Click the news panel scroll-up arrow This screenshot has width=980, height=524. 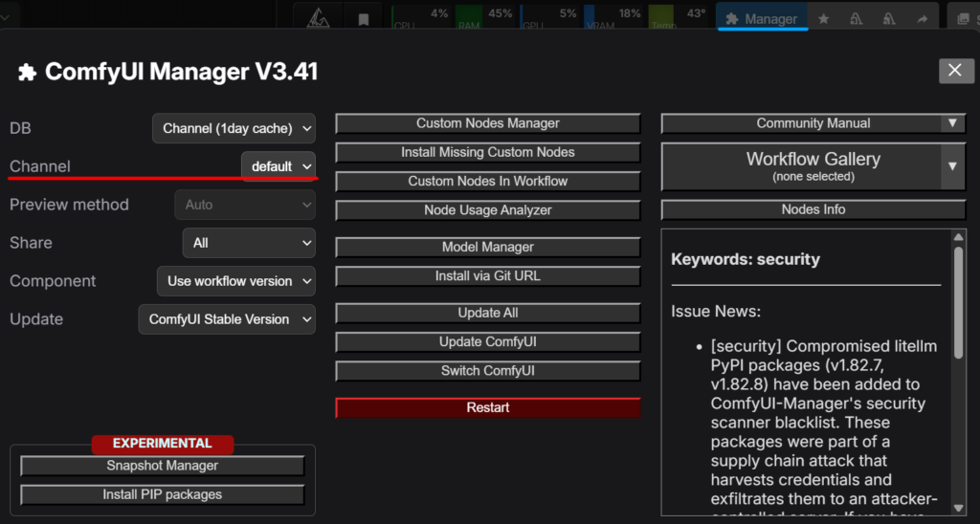pyautogui.click(x=959, y=237)
